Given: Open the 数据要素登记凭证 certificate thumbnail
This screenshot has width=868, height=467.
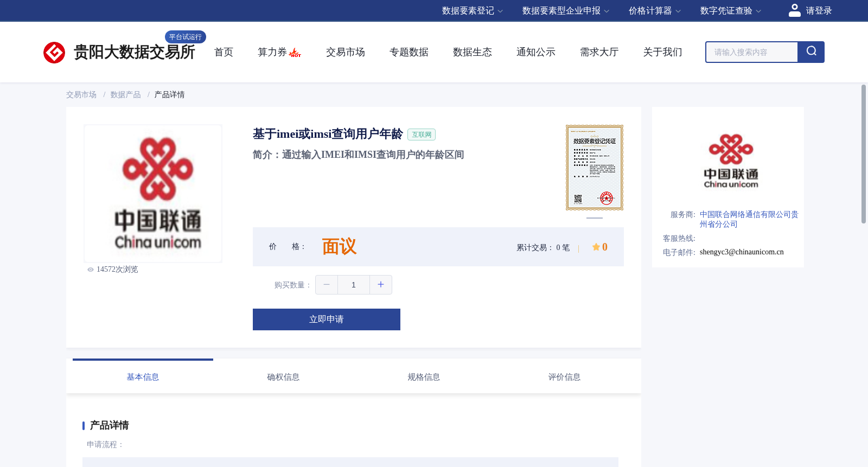Looking at the screenshot, I should (595, 168).
